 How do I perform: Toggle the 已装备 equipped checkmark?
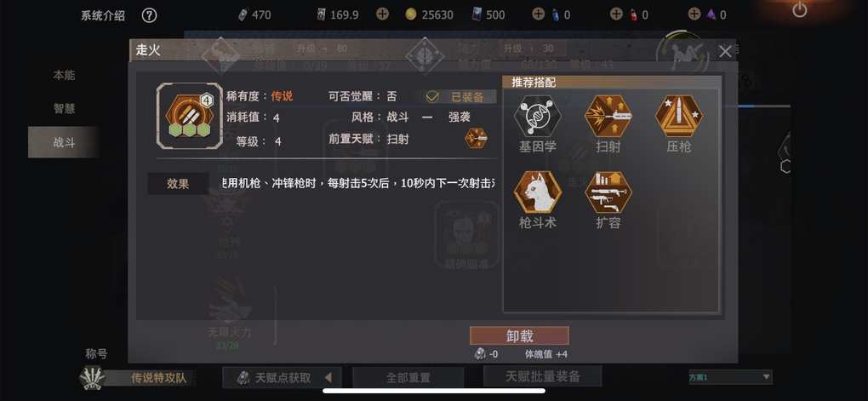[x=432, y=97]
